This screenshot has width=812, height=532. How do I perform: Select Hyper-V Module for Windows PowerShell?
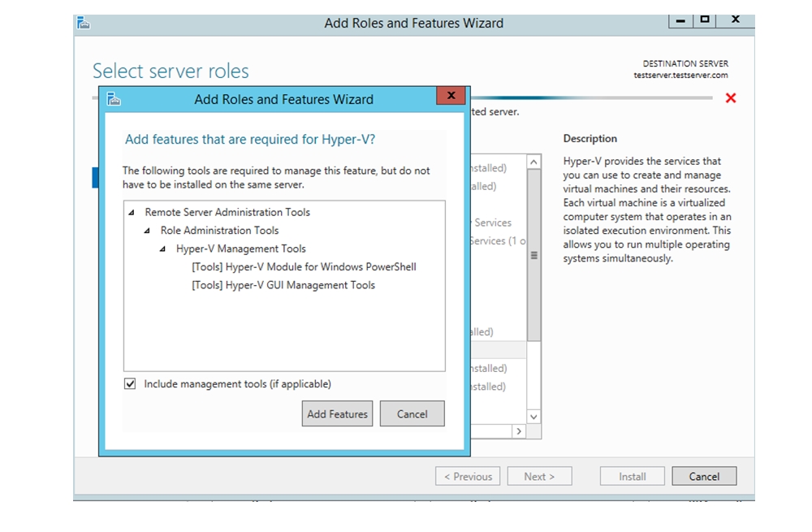click(304, 266)
